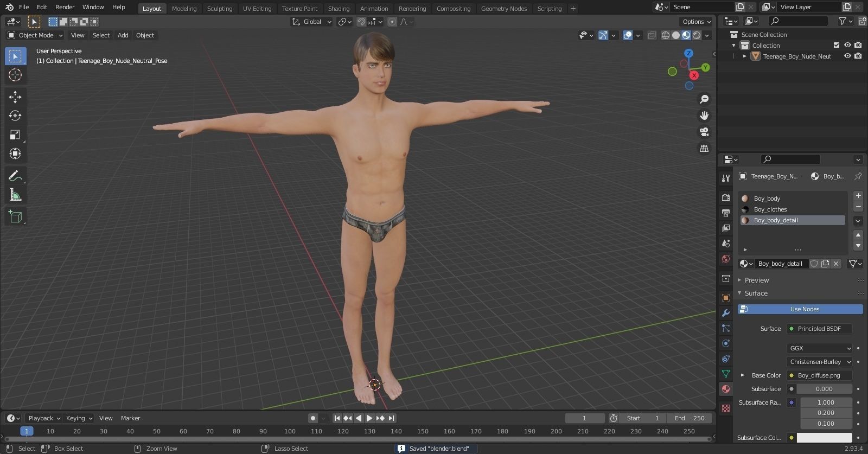Select the Add Cube tool
The image size is (868, 454).
tap(15, 216)
